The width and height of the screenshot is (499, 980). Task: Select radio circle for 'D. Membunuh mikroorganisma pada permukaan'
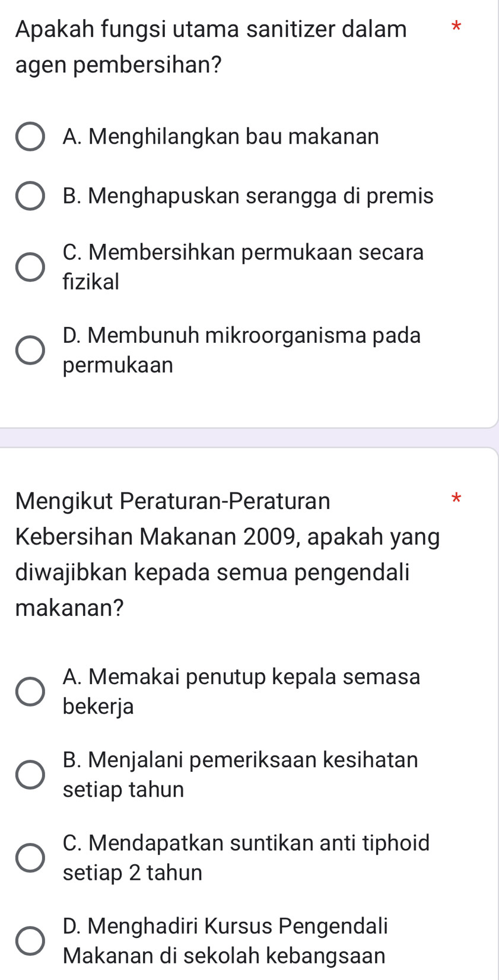[x=30, y=350]
